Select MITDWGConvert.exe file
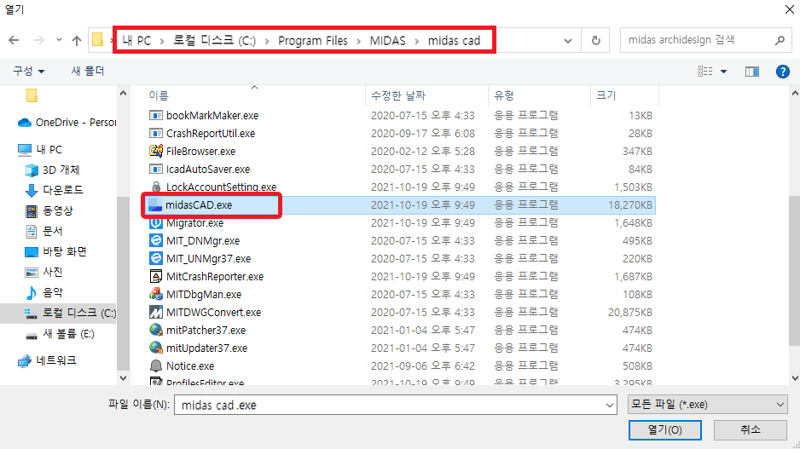This screenshot has width=800, height=449. point(213,312)
